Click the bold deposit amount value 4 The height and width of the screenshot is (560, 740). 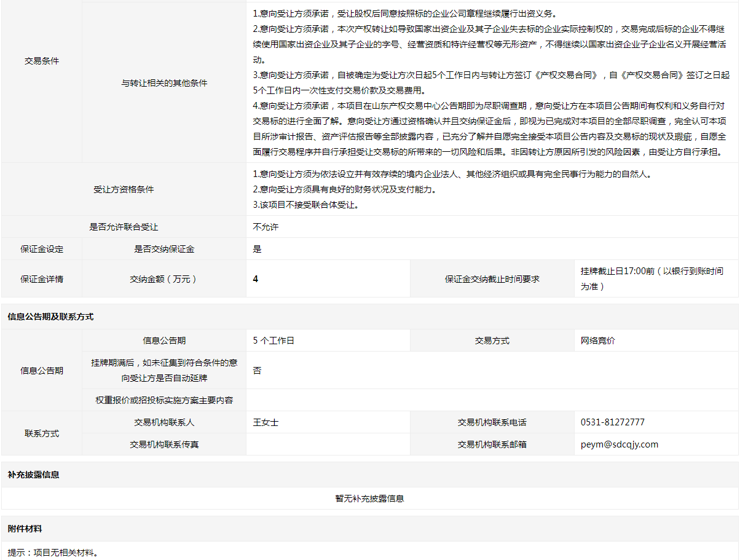[x=256, y=279]
